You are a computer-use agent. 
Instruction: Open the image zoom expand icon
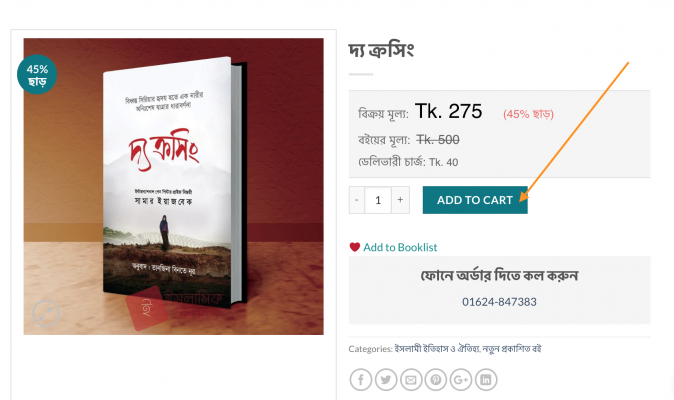(x=46, y=313)
